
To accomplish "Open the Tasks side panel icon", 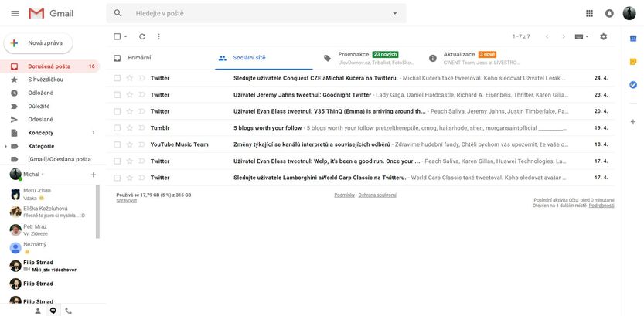I will [x=633, y=84].
